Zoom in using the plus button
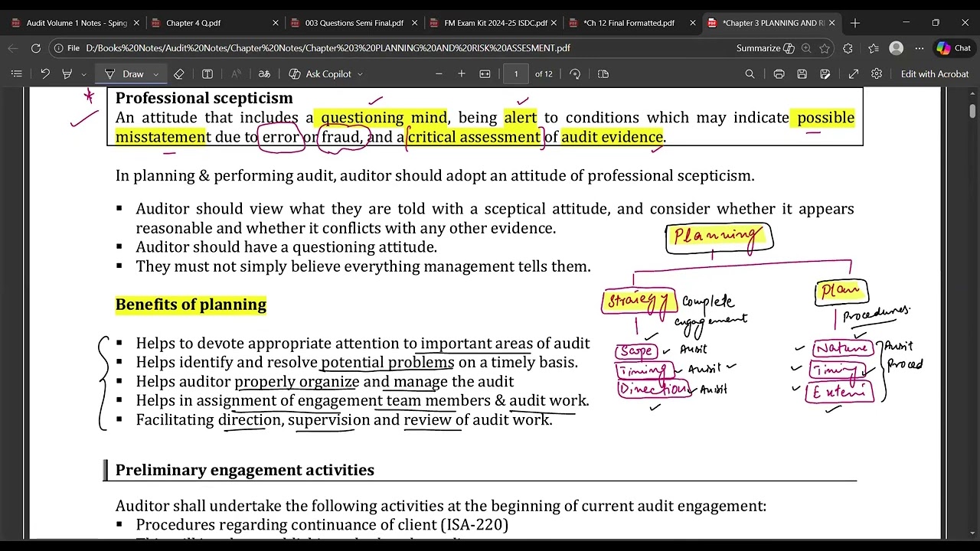This screenshot has height=551, width=980. tap(462, 73)
